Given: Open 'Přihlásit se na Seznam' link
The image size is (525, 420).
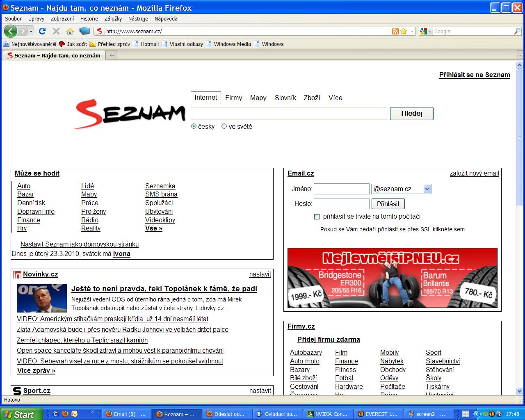Looking at the screenshot, I should click(x=475, y=75).
